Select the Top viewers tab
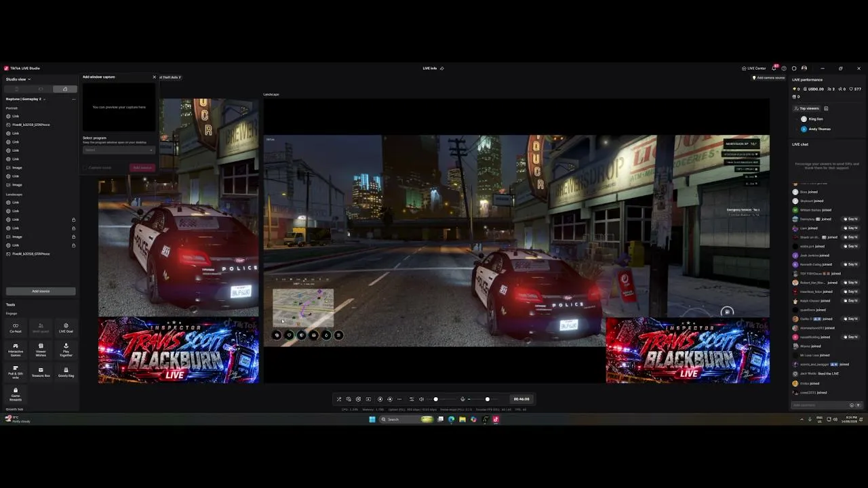Viewport: 868px width, 488px height. (806, 108)
